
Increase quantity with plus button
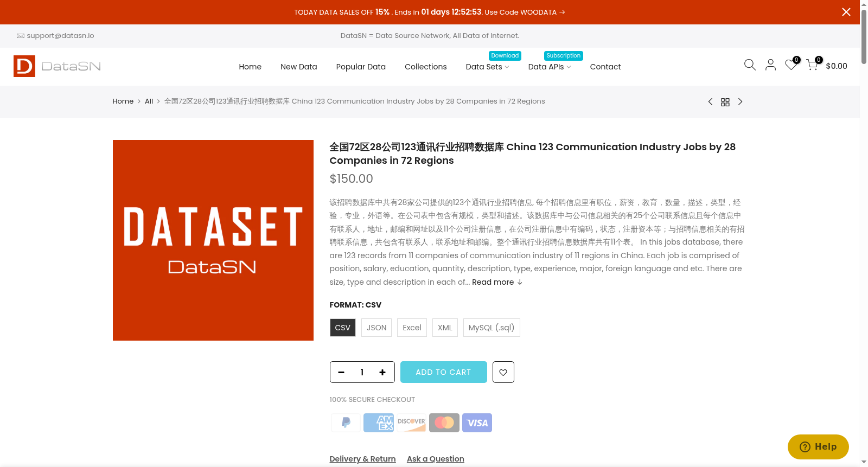382,372
